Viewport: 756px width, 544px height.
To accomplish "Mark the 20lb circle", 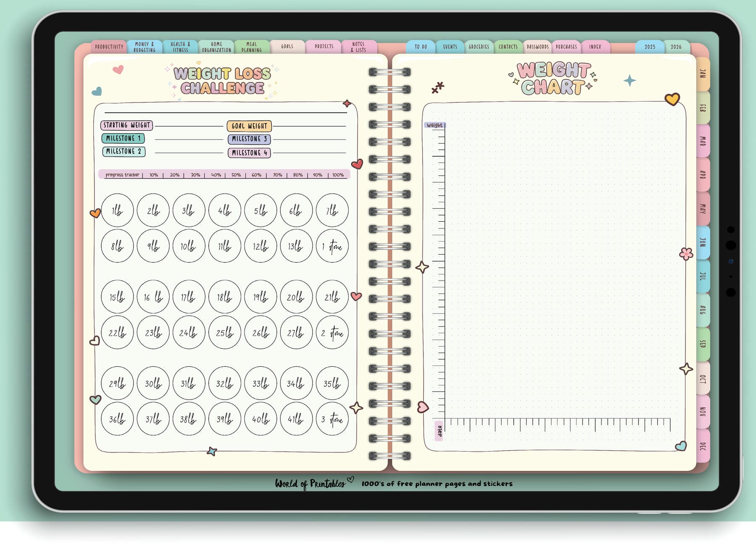I will (x=296, y=297).
